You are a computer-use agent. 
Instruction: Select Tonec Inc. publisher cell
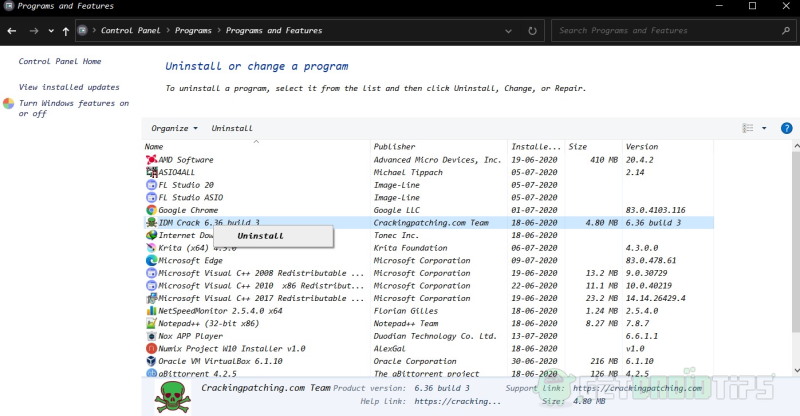tap(396, 235)
